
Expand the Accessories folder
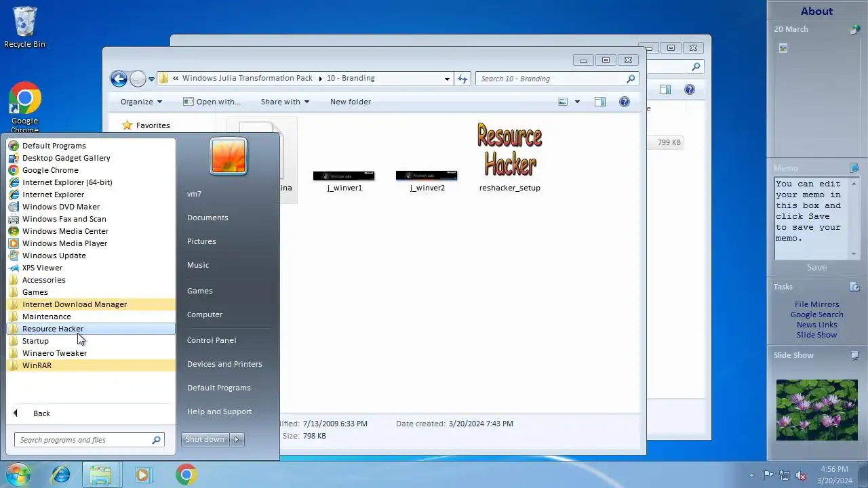tap(91, 280)
